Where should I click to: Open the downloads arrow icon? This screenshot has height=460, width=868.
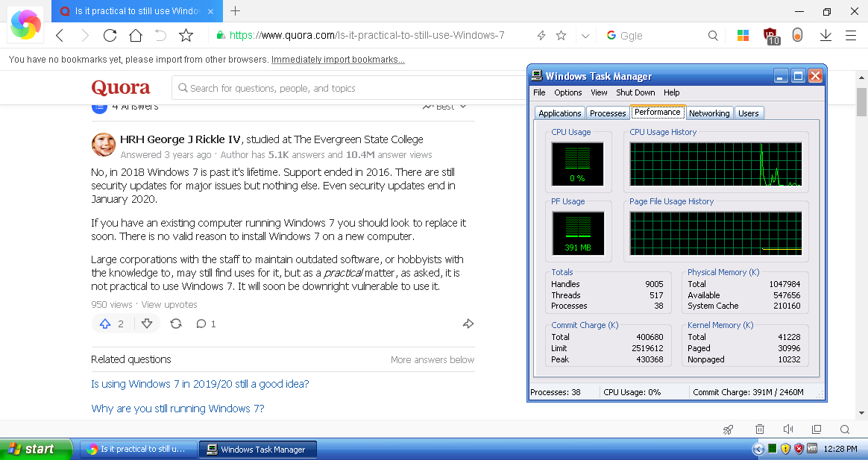825,36
